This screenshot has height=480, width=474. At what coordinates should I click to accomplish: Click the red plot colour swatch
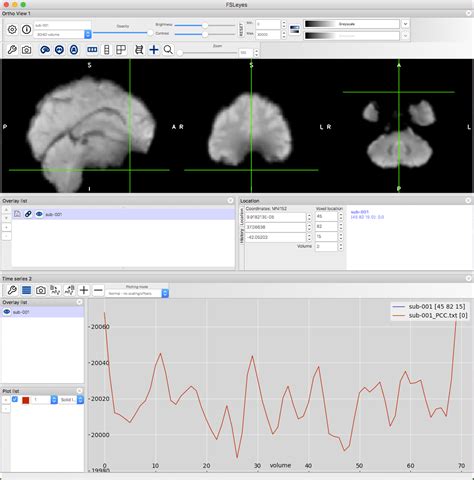[26, 400]
